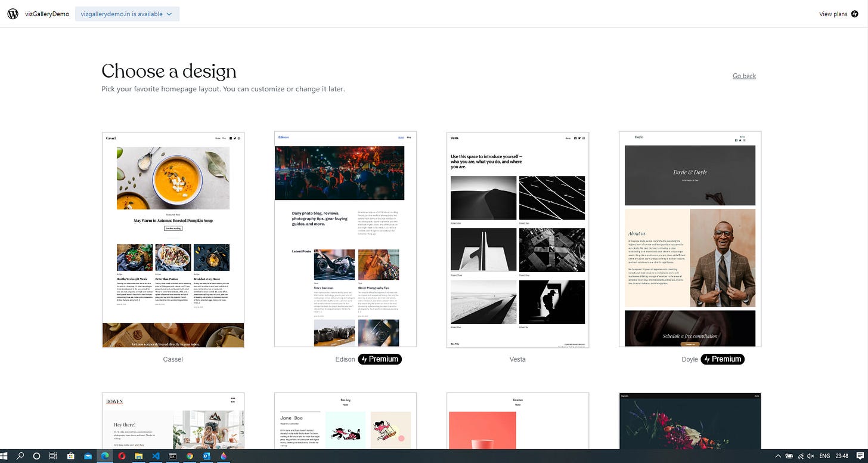Click the WordPress logo icon

pos(13,14)
